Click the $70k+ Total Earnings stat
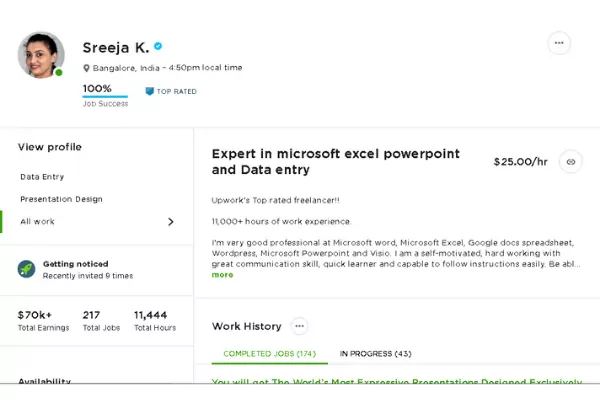The height and width of the screenshot is (400, 600). (x=43, y=321)
